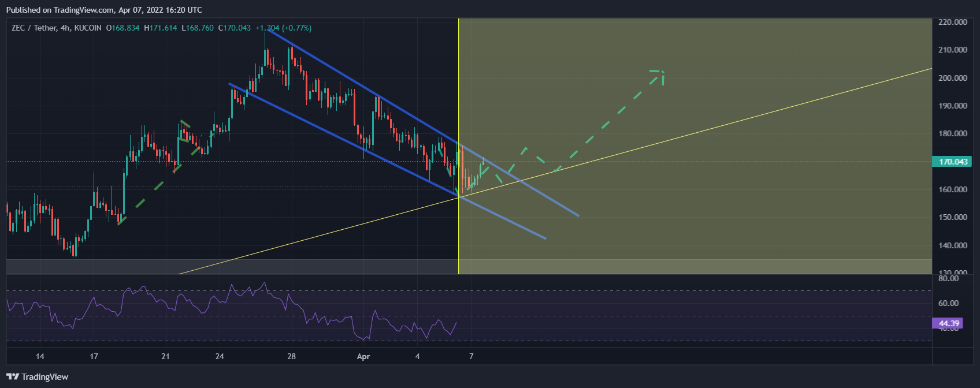Click the open value O168.834

click(x=123, y=28)
